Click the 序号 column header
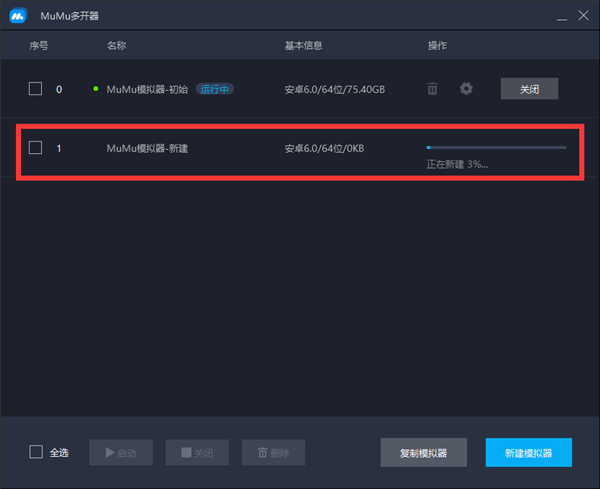The height and width of the screenshot is (489, 600). [x=39, y=46]
